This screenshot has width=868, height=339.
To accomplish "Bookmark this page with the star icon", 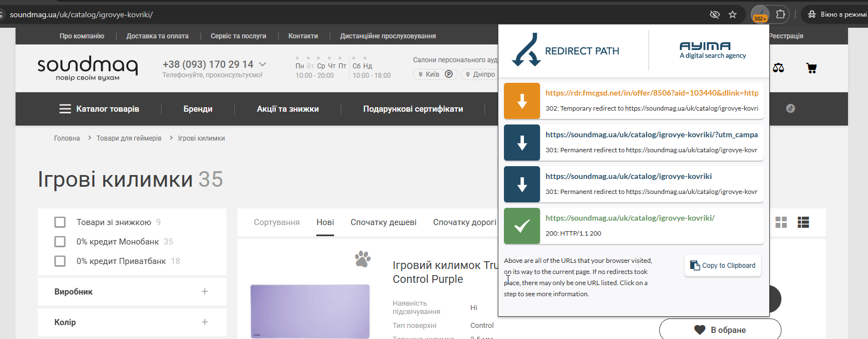I will pos(733,14).
